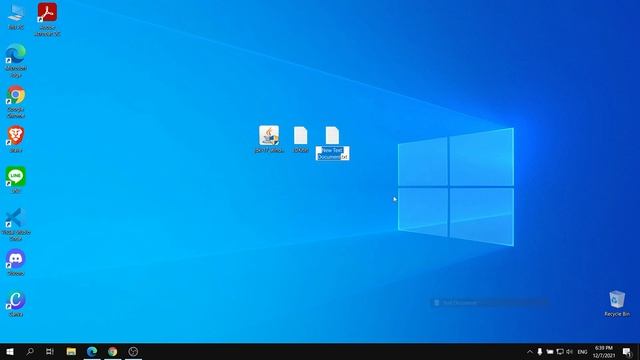Open Task View from the taskbar
Screen dimensions: 640x360
coord(50,351)
